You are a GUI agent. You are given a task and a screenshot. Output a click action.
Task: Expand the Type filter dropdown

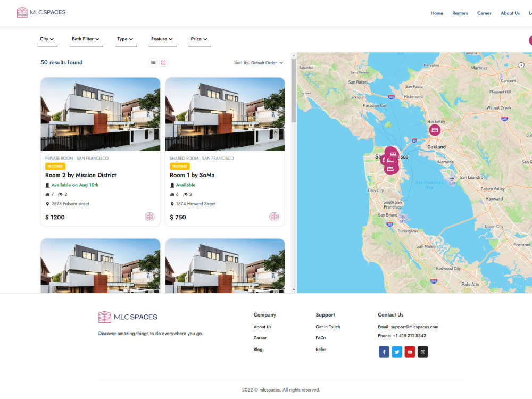pos(125,39)
